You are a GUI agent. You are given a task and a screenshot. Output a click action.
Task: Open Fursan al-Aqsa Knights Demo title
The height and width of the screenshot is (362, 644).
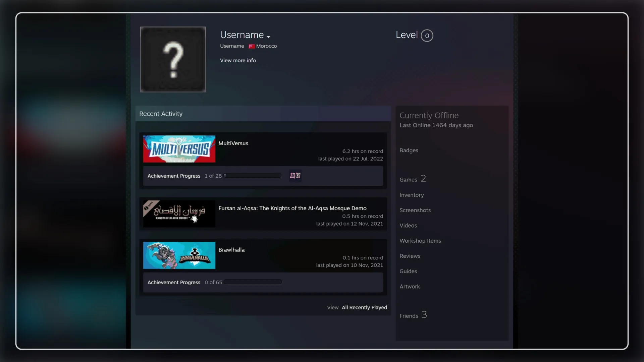coord(292,208)
